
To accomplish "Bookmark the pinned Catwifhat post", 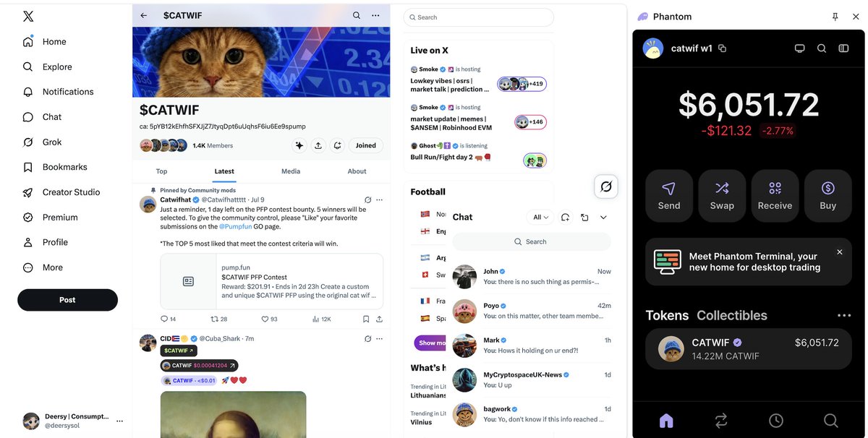I will [x=366, y=319].
